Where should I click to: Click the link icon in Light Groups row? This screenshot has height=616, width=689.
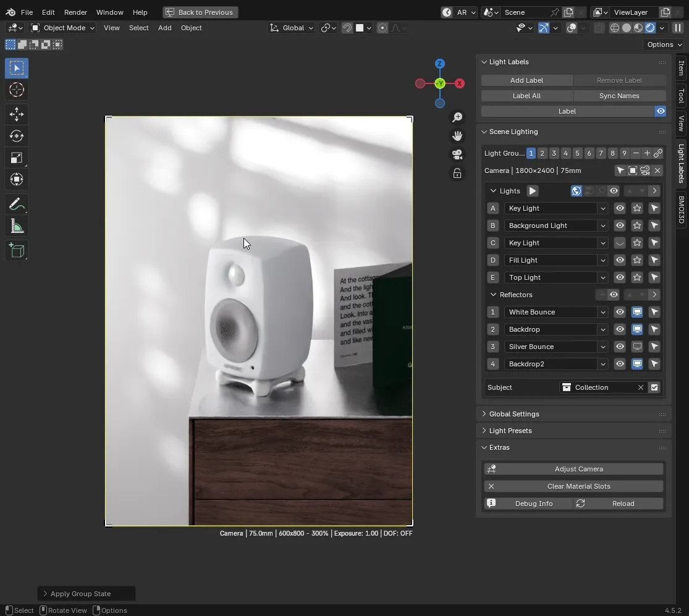658,153
